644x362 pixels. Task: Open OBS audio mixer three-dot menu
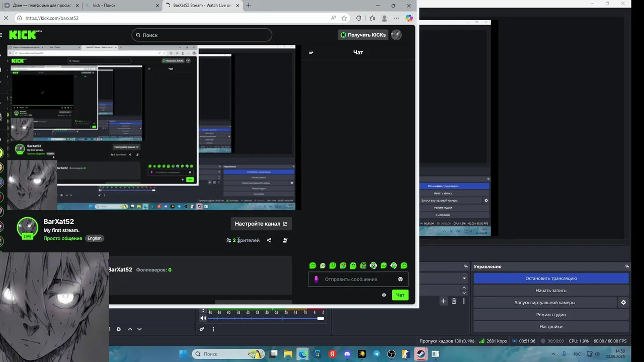(213, 329)
